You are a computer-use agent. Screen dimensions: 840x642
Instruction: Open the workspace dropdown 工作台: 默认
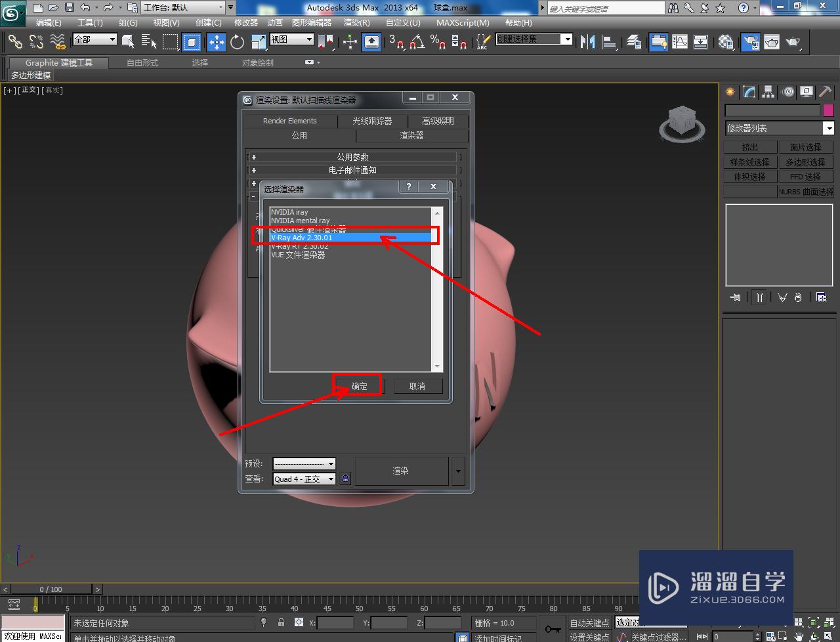183,8
